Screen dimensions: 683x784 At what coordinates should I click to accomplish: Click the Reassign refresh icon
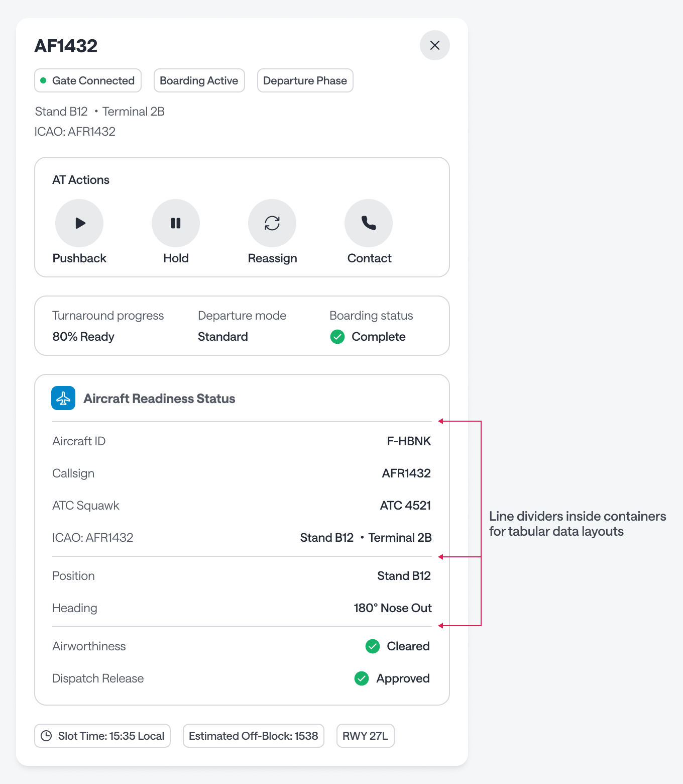coord(272,223)
